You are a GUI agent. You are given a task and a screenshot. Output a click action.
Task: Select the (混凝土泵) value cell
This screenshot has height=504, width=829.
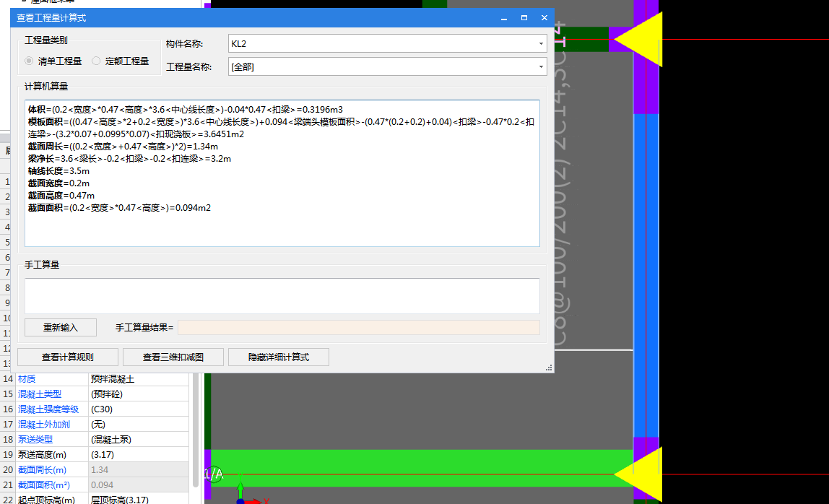pos(139,439)
